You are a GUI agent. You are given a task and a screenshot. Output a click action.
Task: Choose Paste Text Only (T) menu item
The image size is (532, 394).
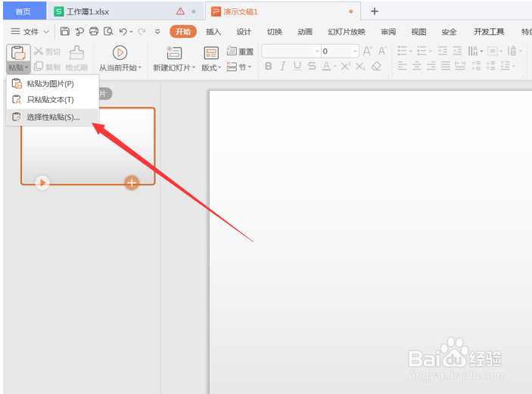point(52,99)
